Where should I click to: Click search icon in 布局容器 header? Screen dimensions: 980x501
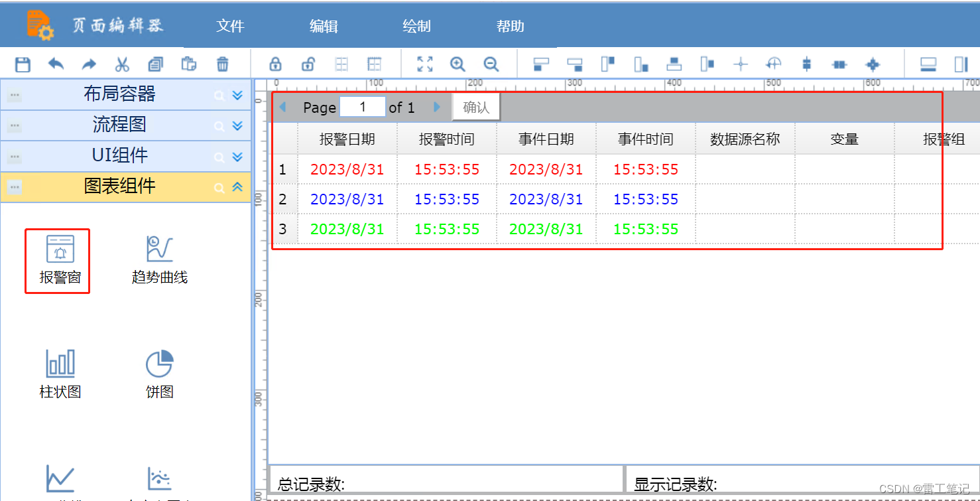coord(219,96)
